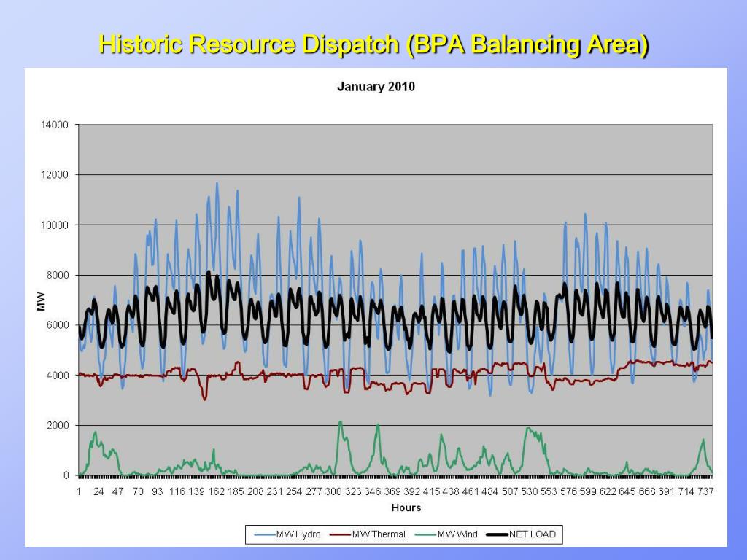This screenshot has width=747, height=560.
Task: Click the '8000' y-axis tick label
Action: (58, 275)
